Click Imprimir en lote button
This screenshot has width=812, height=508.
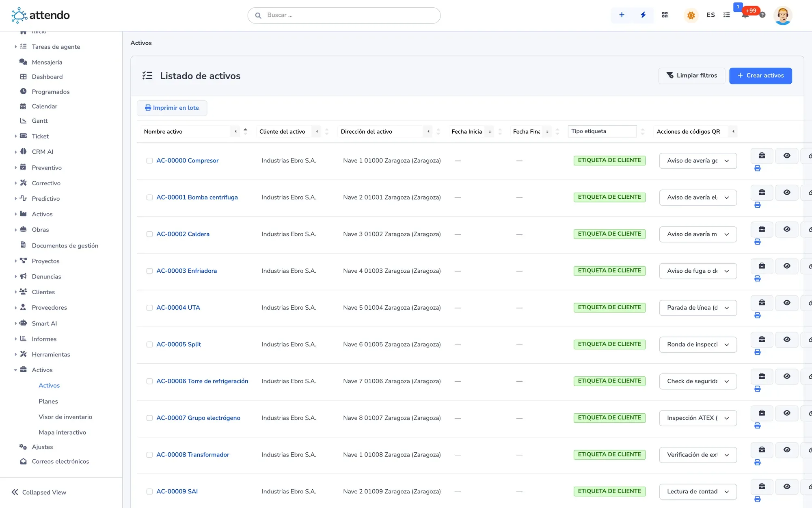(172, 108)
